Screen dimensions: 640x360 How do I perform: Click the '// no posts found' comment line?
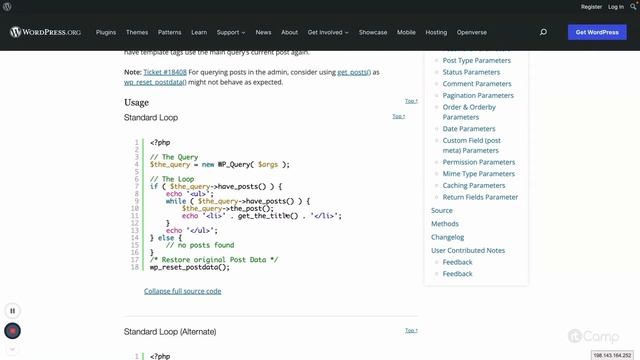click(200, 245)
